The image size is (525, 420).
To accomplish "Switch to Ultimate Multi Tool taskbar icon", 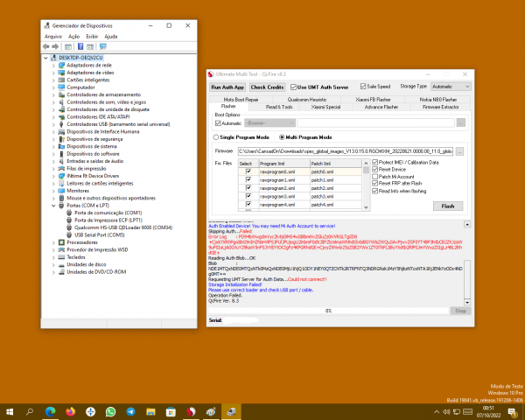I will click(x=191, y=411).
